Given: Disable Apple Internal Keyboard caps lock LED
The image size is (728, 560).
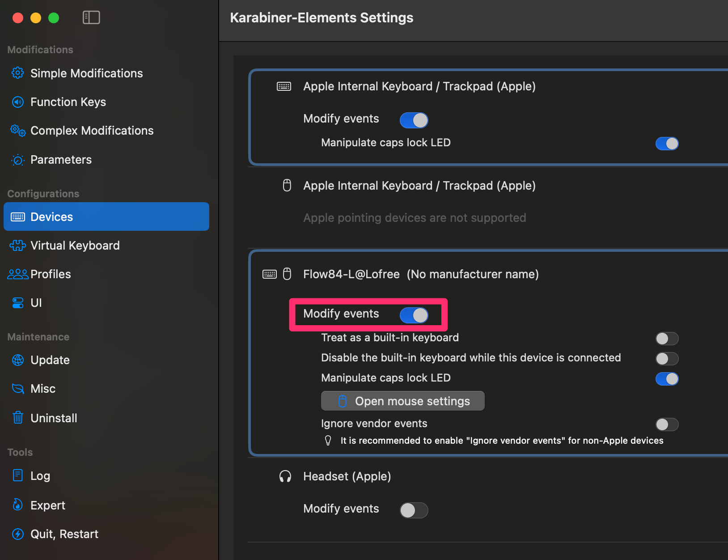Looking at the screenshot, I should (667, 144).
